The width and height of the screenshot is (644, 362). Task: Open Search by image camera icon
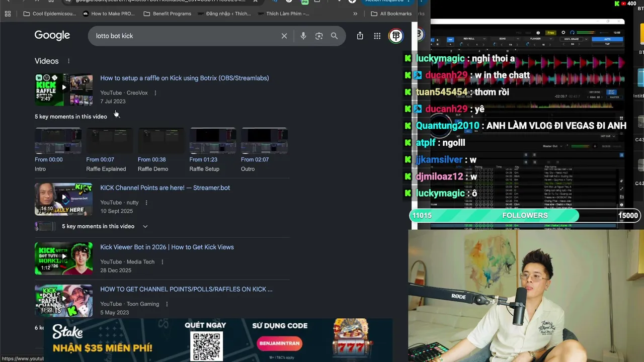point(319,36)
